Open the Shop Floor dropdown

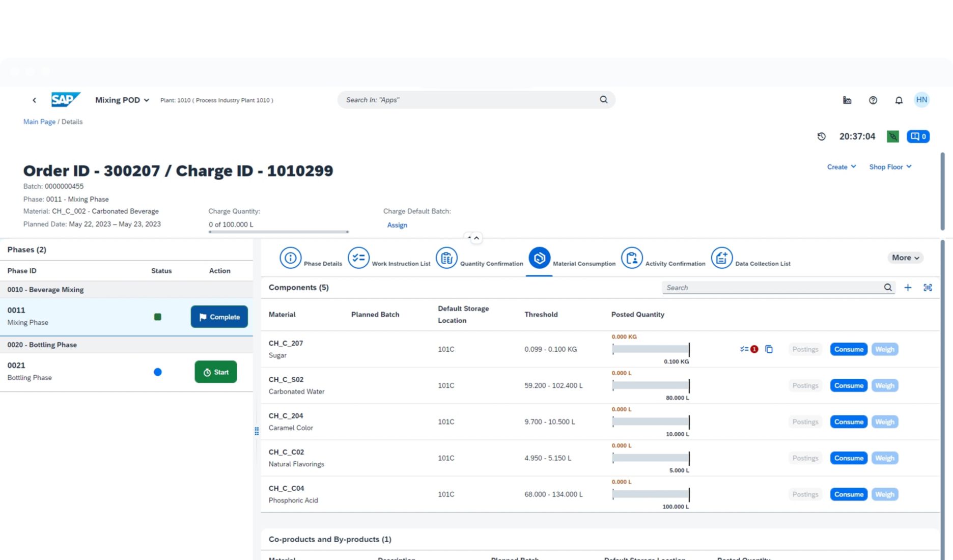(x=890, y=167)
